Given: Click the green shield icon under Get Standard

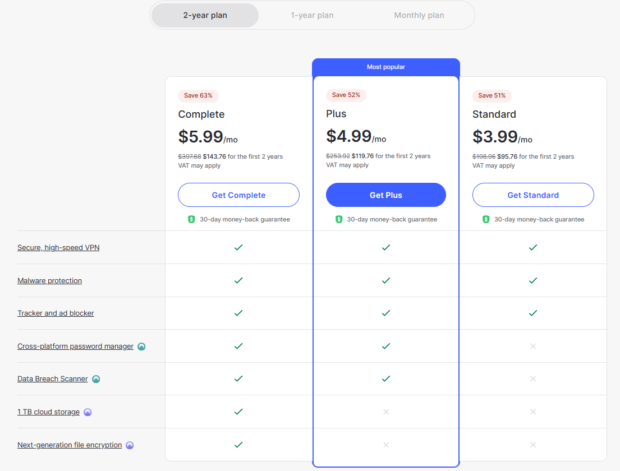Looking at the screenshot, I should point(486,219).
